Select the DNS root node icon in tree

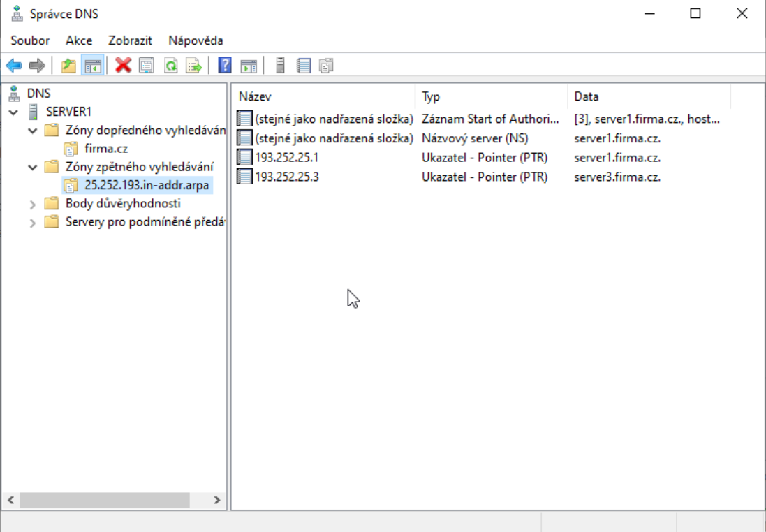[x=15, y=94]
